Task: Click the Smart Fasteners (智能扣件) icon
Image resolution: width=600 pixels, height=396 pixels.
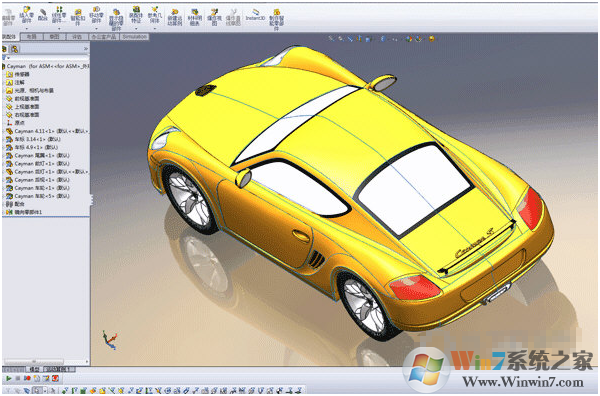Action: tap(78, 17)
